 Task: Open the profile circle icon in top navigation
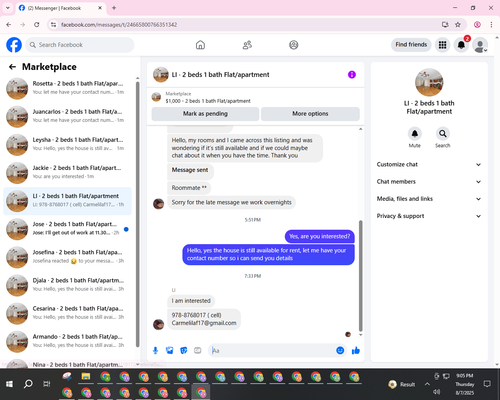(294, 45)
